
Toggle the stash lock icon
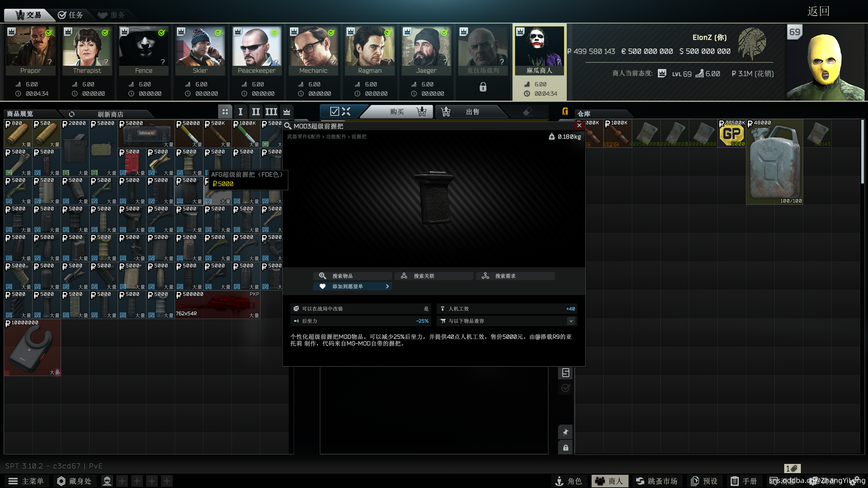click(565, 448)
